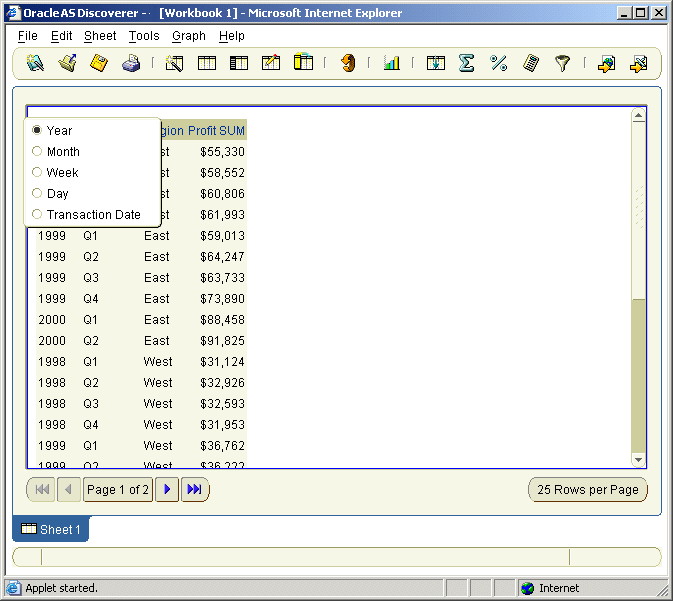Go to the previous page arrow
The height and width of the screenshot is (601, 673).
point(69,489)
